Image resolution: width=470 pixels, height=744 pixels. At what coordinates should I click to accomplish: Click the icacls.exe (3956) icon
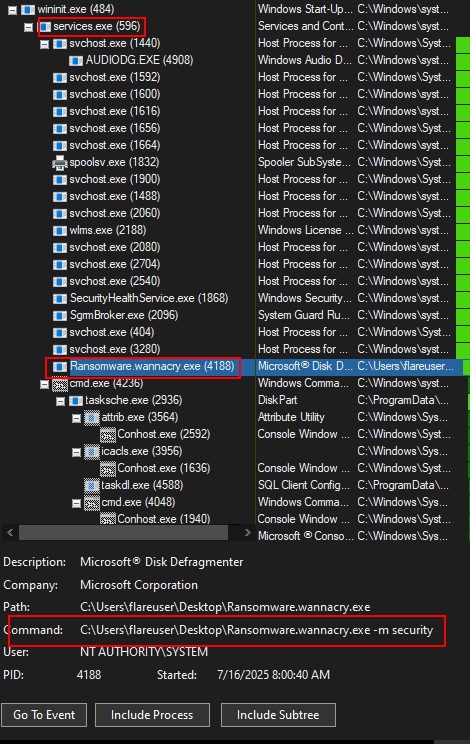pos(92,452)
